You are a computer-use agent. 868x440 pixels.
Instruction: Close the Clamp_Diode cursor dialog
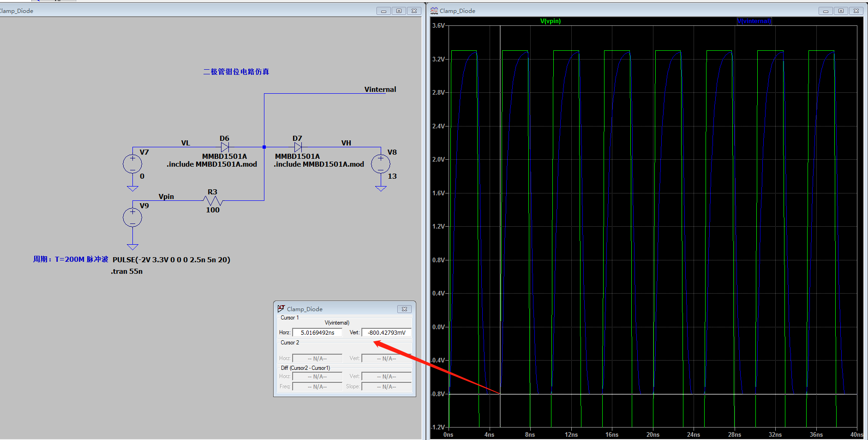tap(404, 309)
